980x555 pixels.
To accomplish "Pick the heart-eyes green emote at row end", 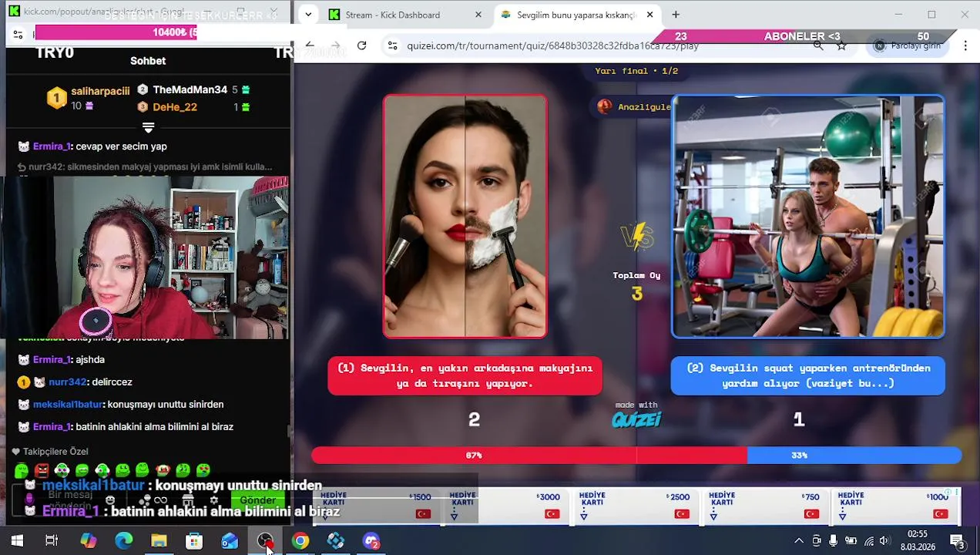I will click(203, 469).
